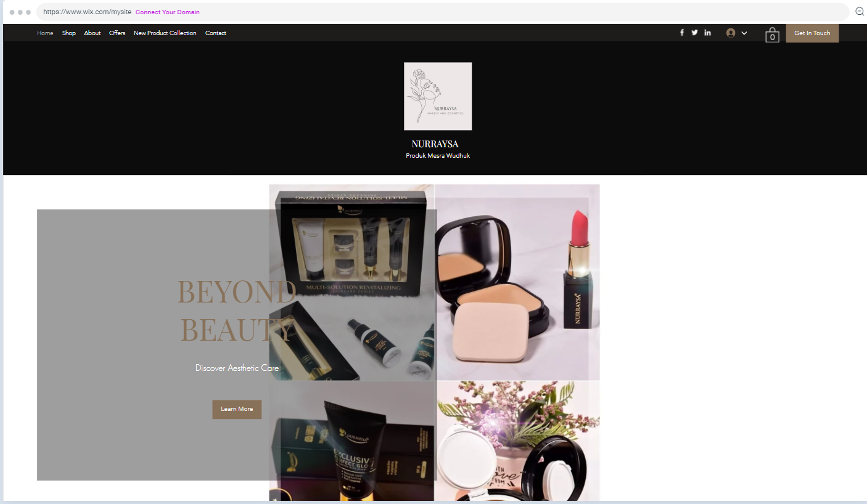
Task: Click the Learn More button
Action: 237,409
